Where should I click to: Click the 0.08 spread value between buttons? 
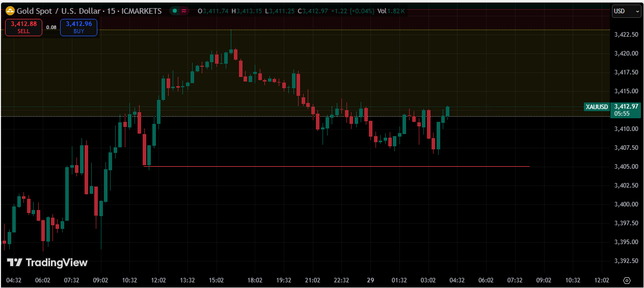coord(51,28)
